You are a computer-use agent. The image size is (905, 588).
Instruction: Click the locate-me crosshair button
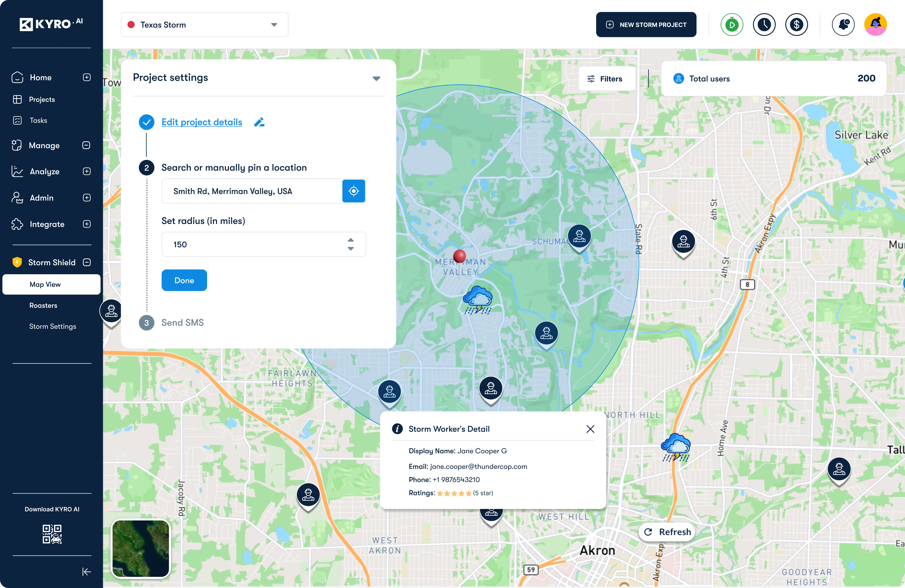click(353, 191)
